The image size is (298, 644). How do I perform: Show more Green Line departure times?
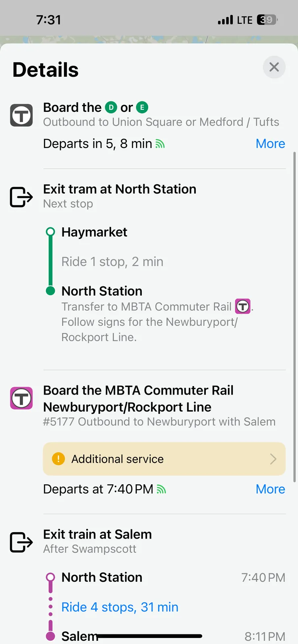(270, 144)
